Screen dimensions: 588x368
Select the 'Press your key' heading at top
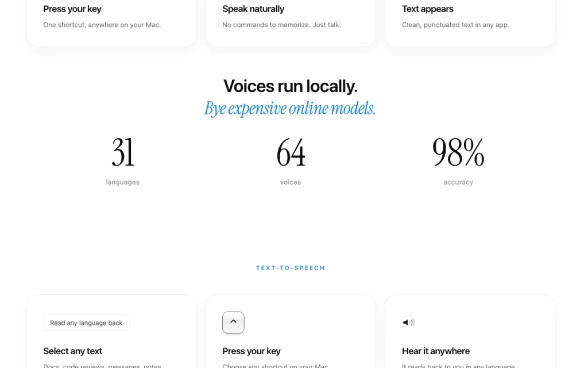pyautogui.click(x=72, y=9)
